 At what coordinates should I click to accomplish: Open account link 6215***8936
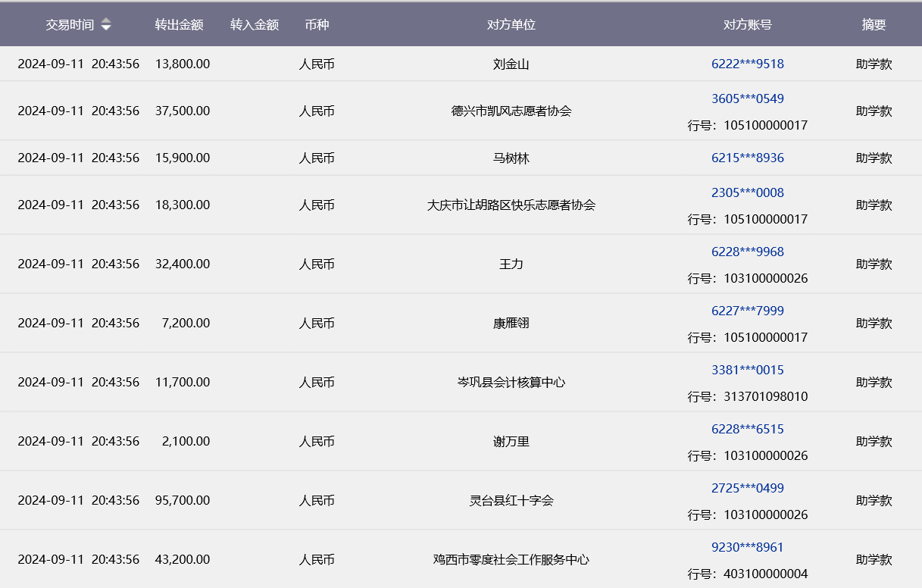(x=747, y=158)
